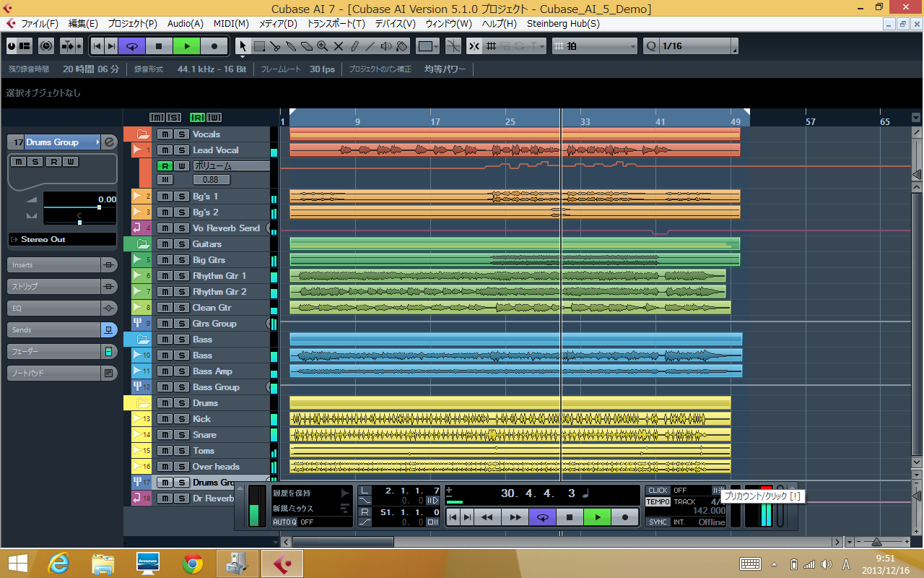The image size is (924, 578).
Task: Select the Color paint bucket tool
Action: pos(402,46)
